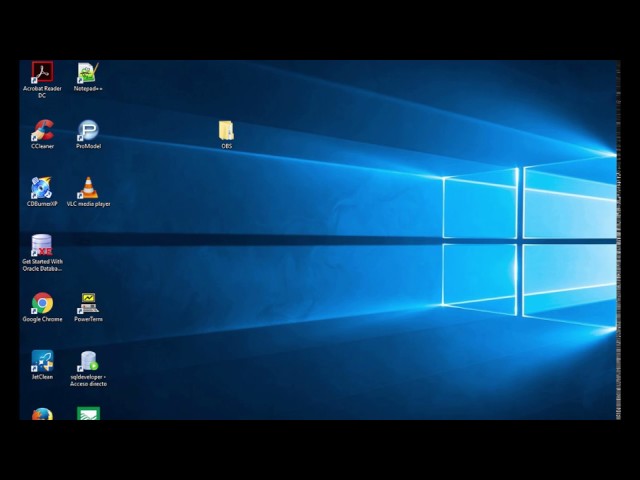Open the ProModel desktop icon
The height and width of the screenshot is (480, 640).
point(88,130)
